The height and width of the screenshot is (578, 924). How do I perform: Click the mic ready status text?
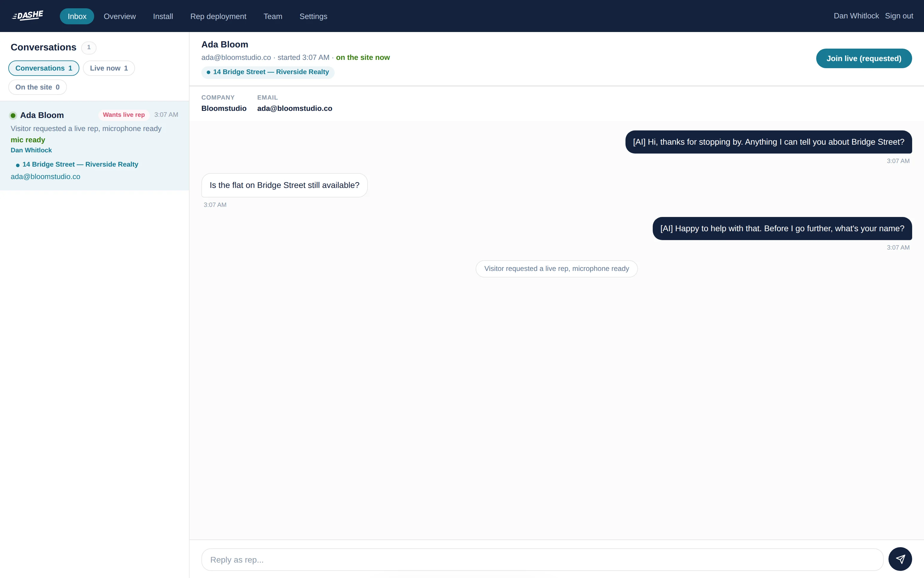tap(28, 140)
